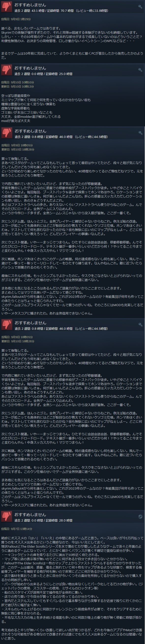
Task: Click the key icon on the 70.7-hour review
Action: pyautogui.click(x=140, y=7)
